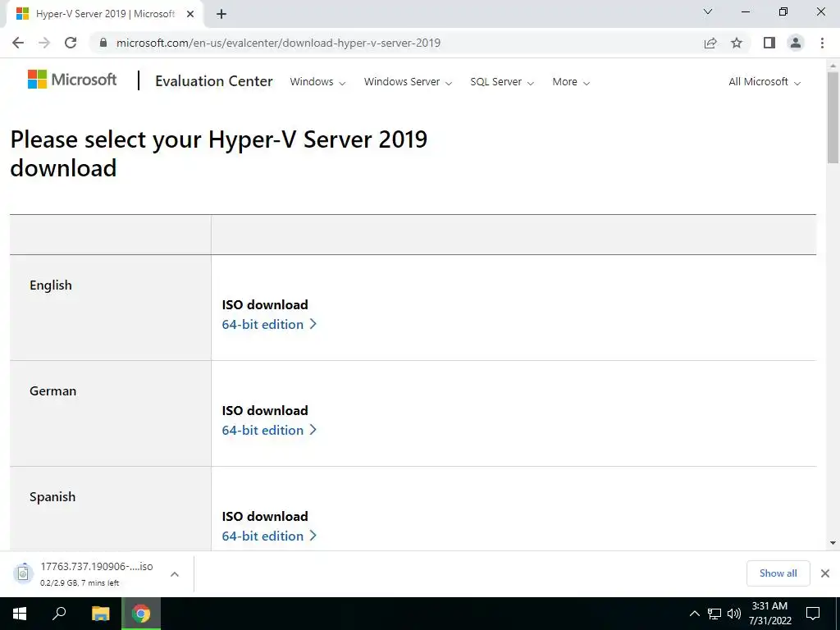Click the page heading text
Image resolution: width=840 pixels, height=630 pixels.
218,153
